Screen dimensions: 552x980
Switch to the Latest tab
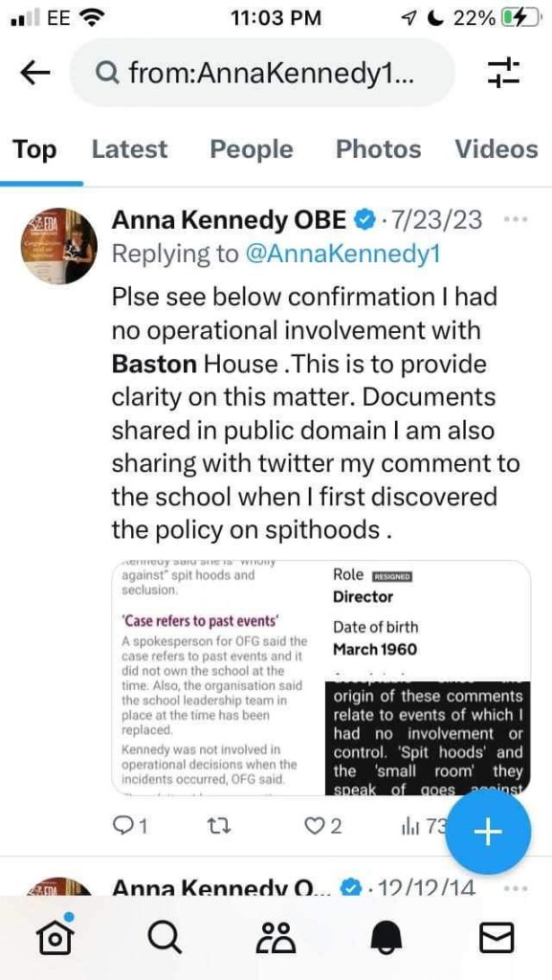click(x=129, y=149)
